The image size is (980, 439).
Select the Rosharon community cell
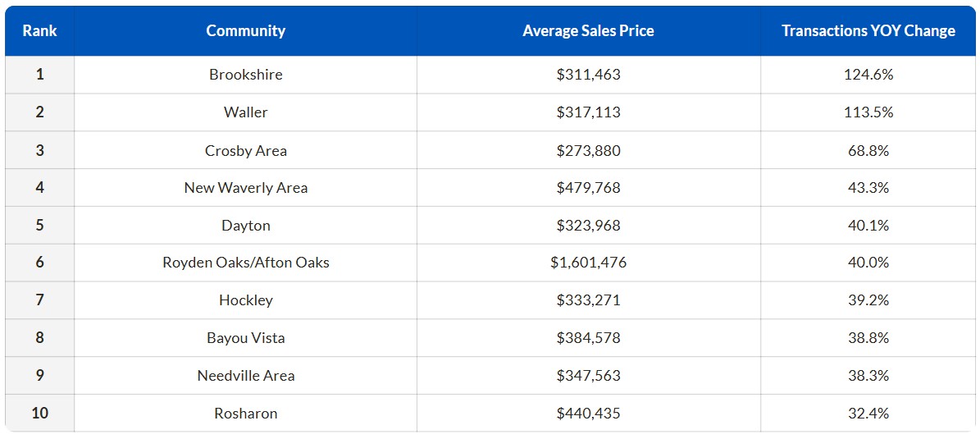(x=245, y=414)
